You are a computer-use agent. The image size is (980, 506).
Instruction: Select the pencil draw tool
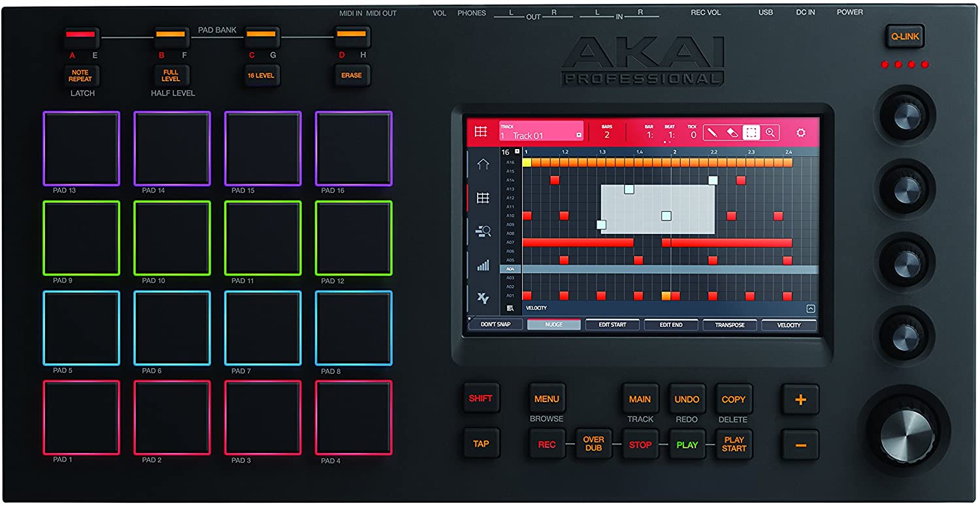tap(713, 133)
